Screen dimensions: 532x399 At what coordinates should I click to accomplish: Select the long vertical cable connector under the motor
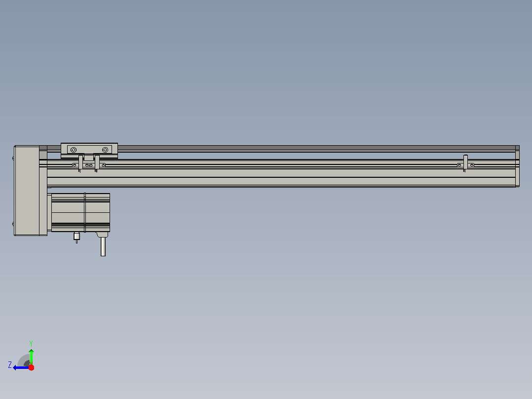(103, 246)
